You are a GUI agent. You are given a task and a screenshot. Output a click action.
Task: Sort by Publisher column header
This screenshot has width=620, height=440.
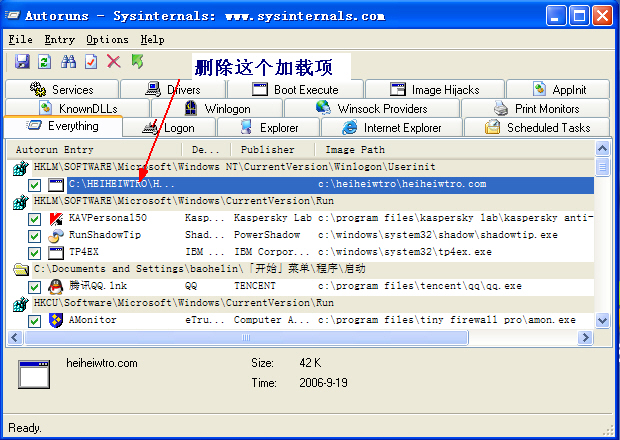pyautogui.click(x=273, y=150)
